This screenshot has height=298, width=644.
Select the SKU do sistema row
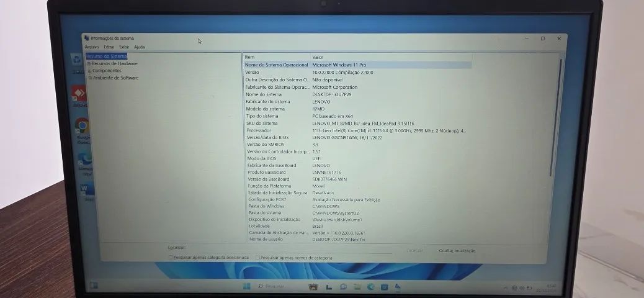tap(357, 124)
